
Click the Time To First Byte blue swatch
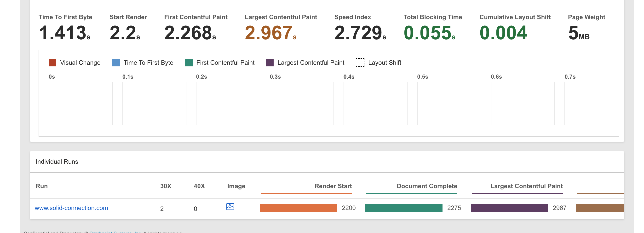coord(116,63)
